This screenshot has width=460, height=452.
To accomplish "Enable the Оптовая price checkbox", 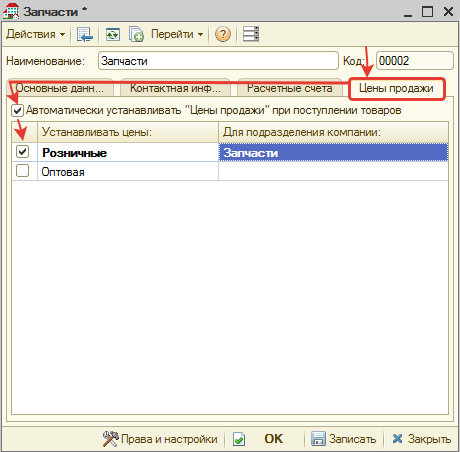I will coord(23,171).
